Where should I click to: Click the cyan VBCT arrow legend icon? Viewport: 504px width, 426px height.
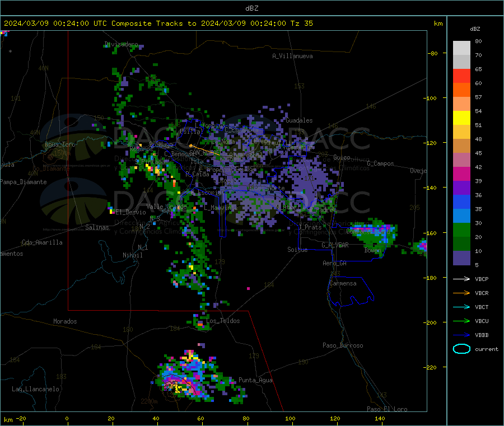pyautogui.click(x=461, y=307)
